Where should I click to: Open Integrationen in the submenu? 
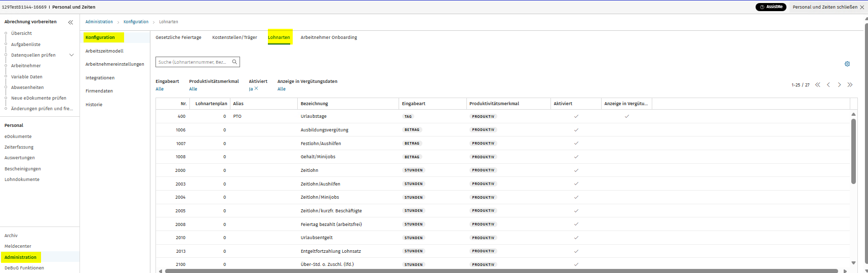(x=100, y=78)
